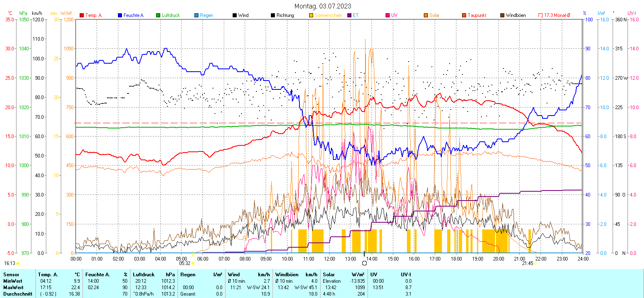Click the yellow Sonnenschein legend square
This screenshot has width=644, height=298.
[x=311, y=15]
